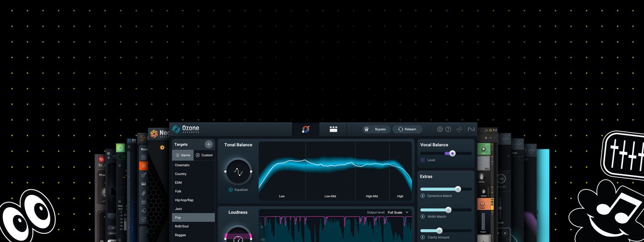Click the orange power button in Neoverb window
Viewport: 644px width, 242px height.
tap(162, 148)
